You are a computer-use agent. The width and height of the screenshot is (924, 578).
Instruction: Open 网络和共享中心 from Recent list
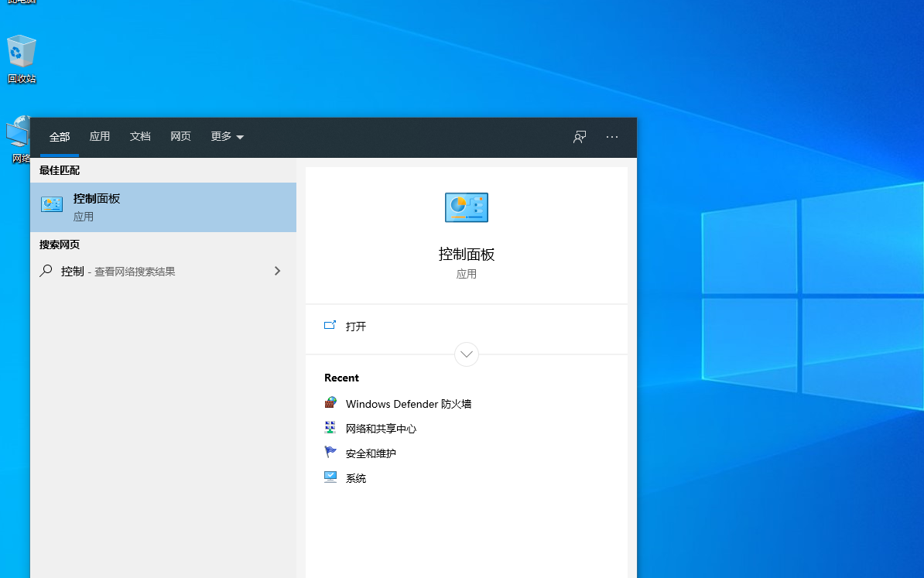pos(381,429)
